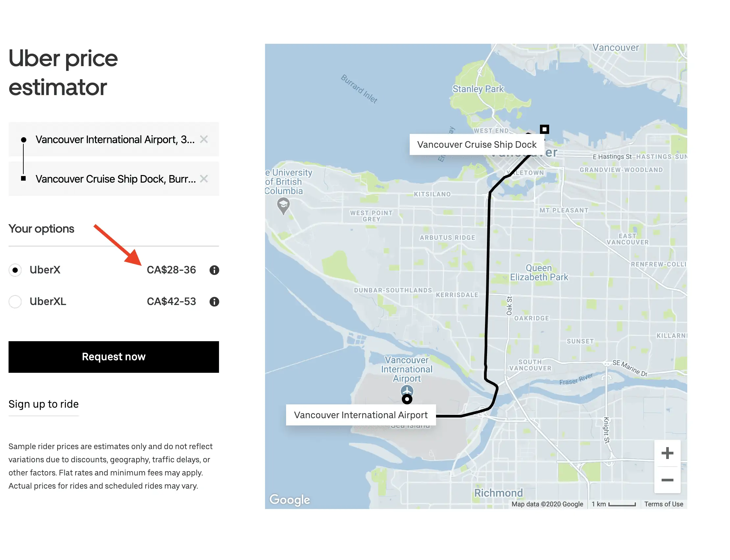Screen dimensions: 730x560
Task: Open the map Terms of Use link
Action: pos(664,504)
